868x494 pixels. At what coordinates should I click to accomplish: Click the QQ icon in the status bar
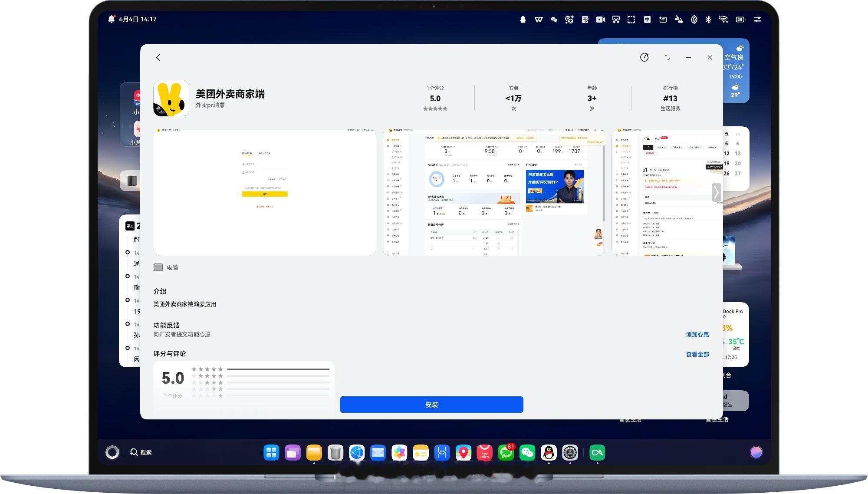click(x=523, y=20)
